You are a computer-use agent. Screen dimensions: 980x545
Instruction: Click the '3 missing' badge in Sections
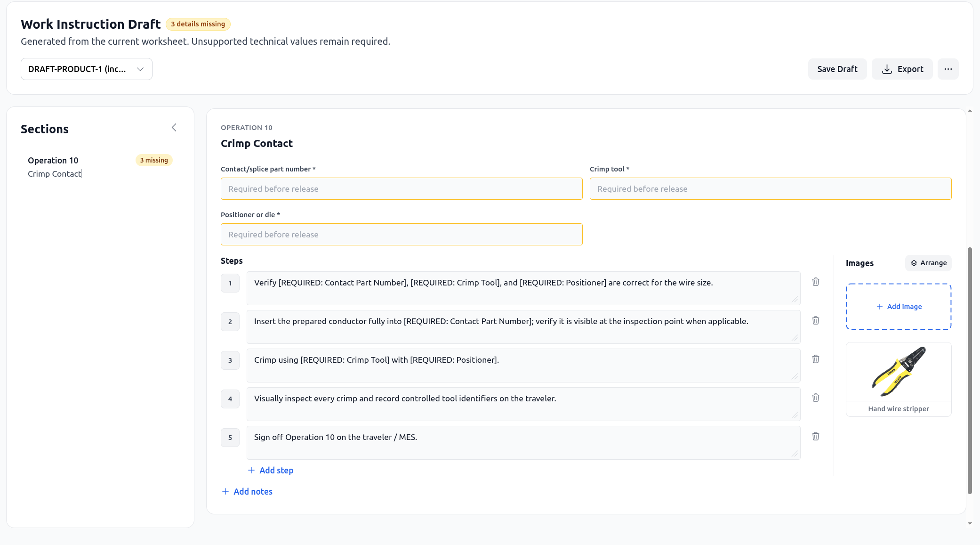154,160
